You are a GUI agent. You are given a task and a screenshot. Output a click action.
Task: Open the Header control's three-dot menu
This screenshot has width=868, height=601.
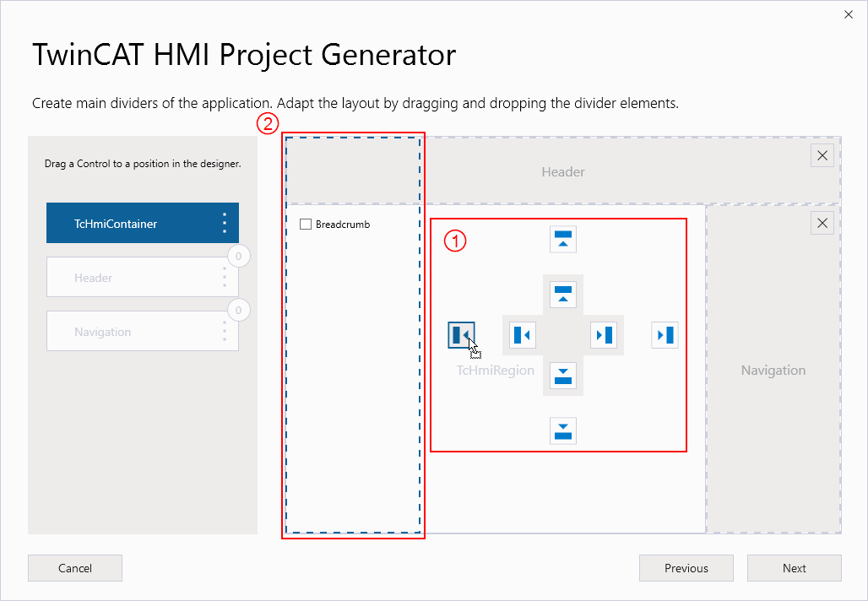coord(225,277)
